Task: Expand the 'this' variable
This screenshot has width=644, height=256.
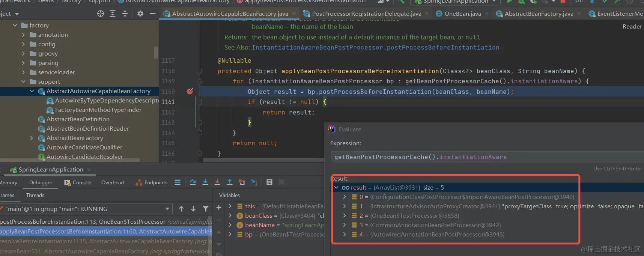Action: [x=230, y=206]
